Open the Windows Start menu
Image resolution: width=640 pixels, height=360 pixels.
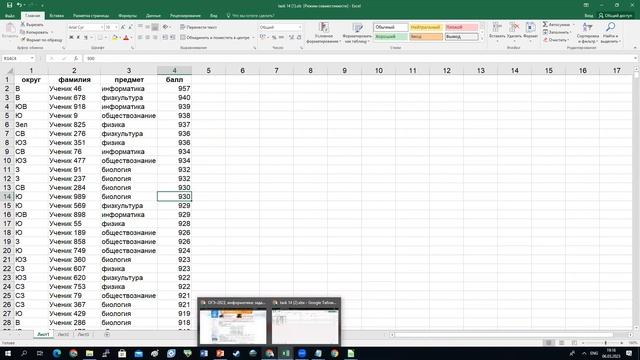pyautogui.click(x=7, y=353)
